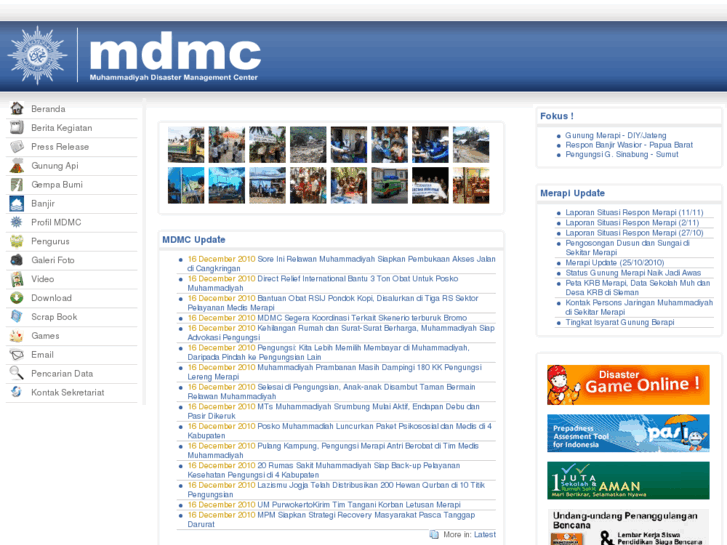Viewport: 727px width, 545px height.
Task: Open the Berita Kegiatan menu item
Action: pos(62,128)
